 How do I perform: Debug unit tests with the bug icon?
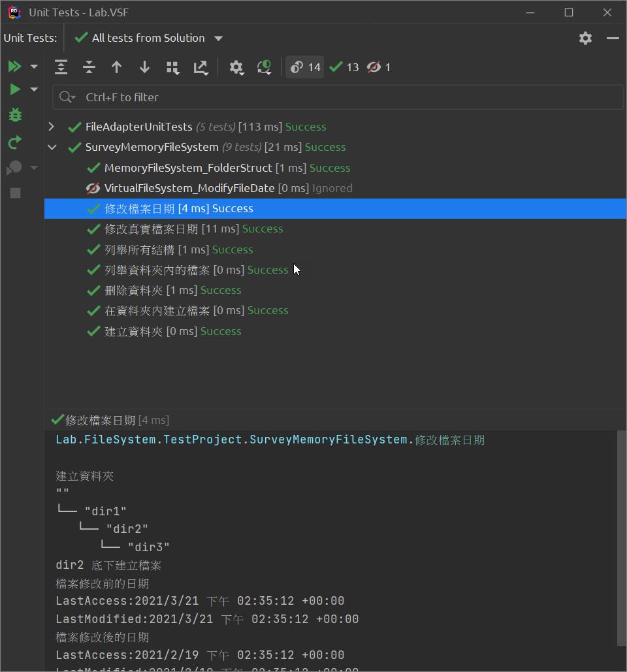15,115
